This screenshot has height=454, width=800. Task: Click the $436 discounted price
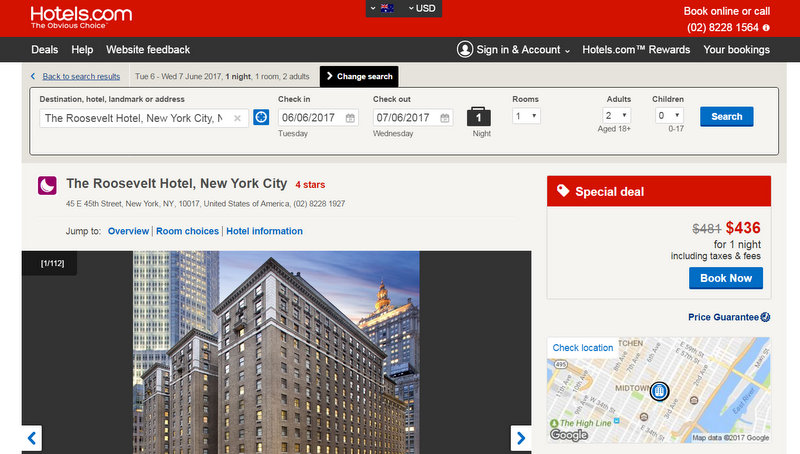743,228
